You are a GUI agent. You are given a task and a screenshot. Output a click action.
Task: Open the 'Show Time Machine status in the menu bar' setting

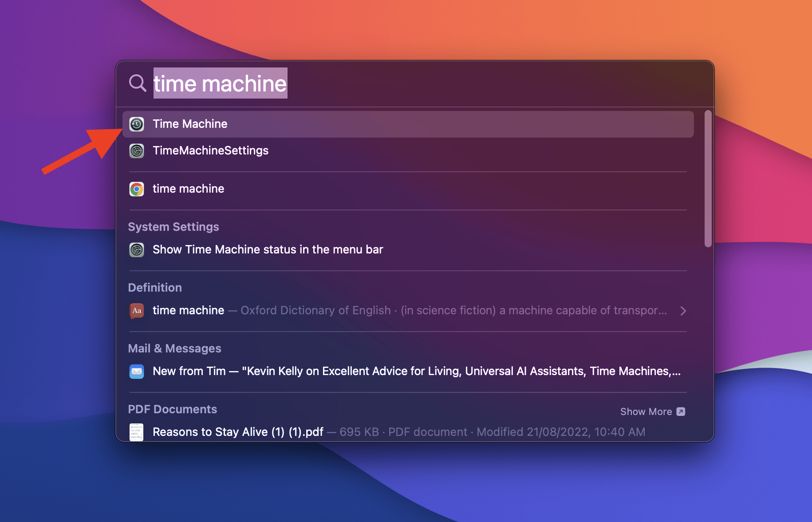point(268,249)
